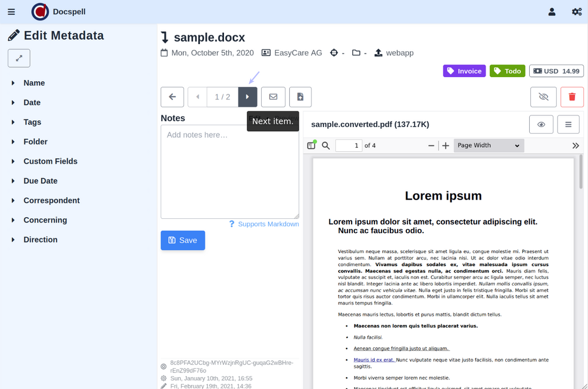Toggle the PDF viewer sidebar
Screen dimensions: 588x389
point(312,145)
